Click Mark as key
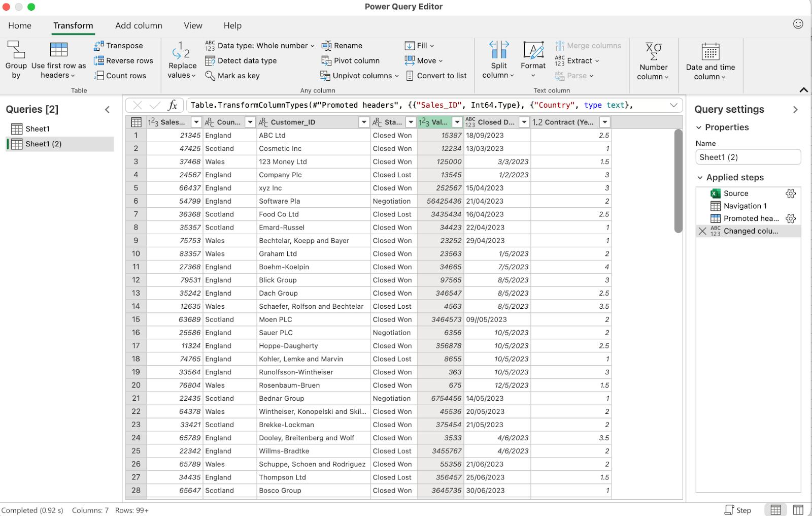The height and width of the screenshot is (516, 812). [x=232, y=76]
